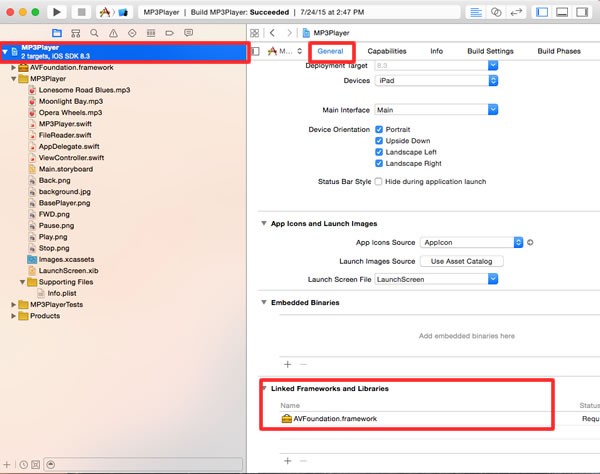600x474 pixels.
Task: Expand the Products folder
Action: [13, 316]
